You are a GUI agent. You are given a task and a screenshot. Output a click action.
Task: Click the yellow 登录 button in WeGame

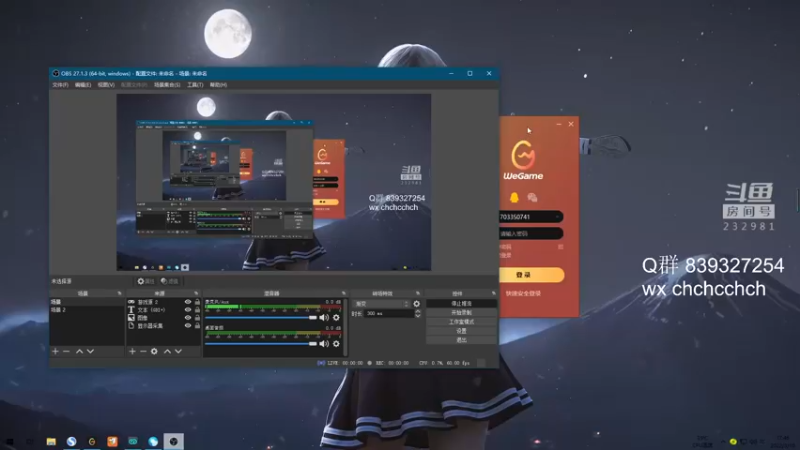click(531, 274)
